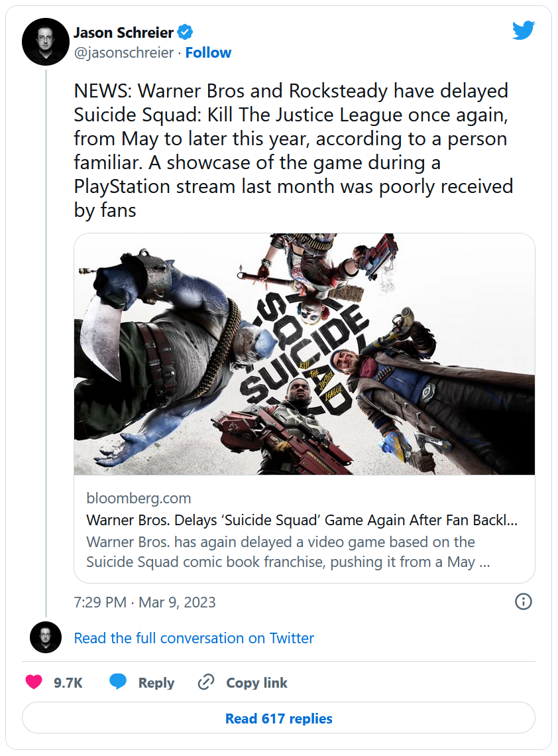Open the Bloomberg article headline
The image size is (558, 756).
tap(302, 520)
